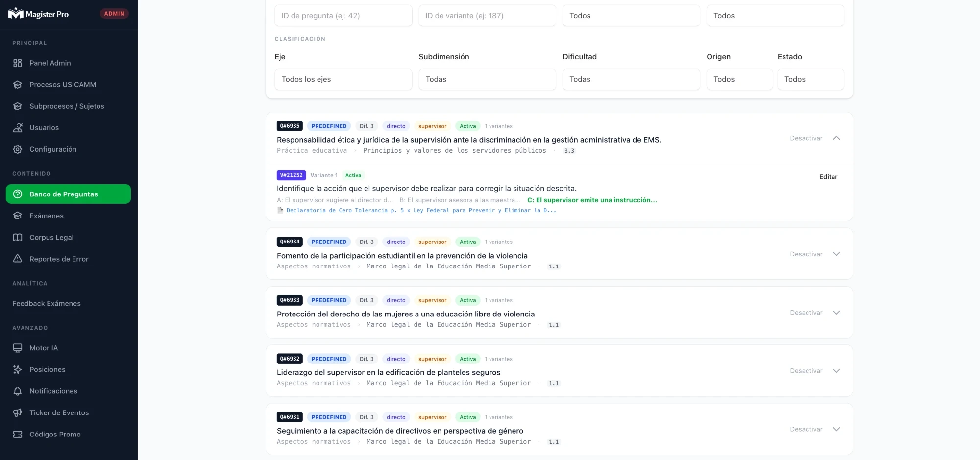Click title Liderazgo del supervisor en la edificación
Image resolution: width=980 pixels, height=460 pixels.
coord(389,372)
